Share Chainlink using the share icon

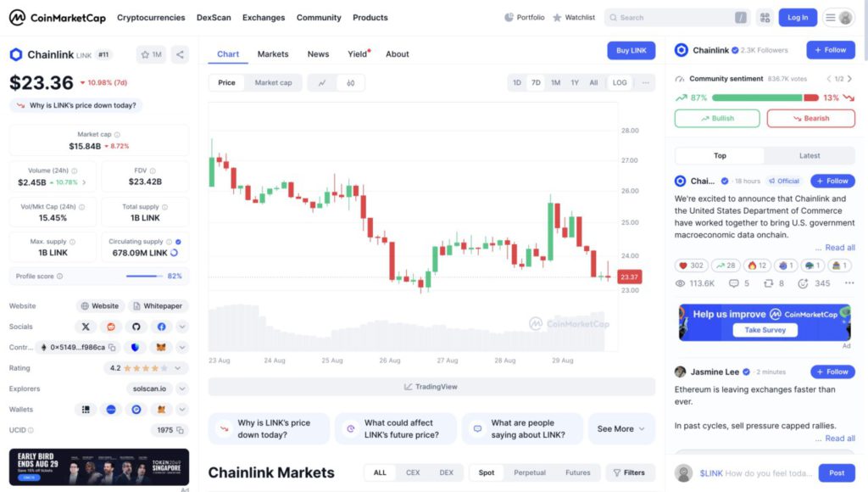(x=180, y=54)
